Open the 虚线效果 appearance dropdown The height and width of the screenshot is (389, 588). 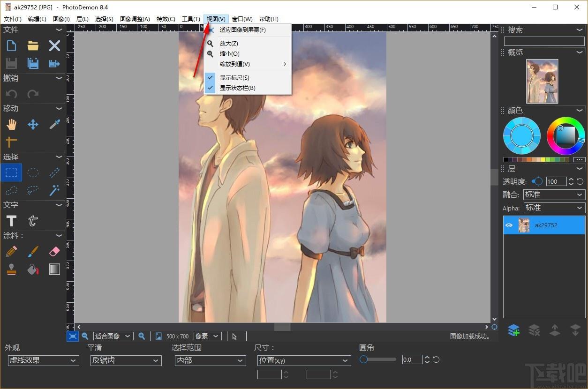[x=44, y=360]
